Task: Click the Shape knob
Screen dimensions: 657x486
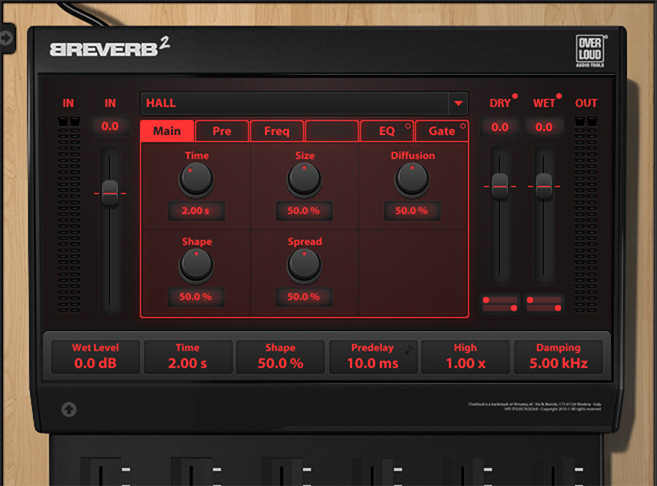Action: point(196,265)
